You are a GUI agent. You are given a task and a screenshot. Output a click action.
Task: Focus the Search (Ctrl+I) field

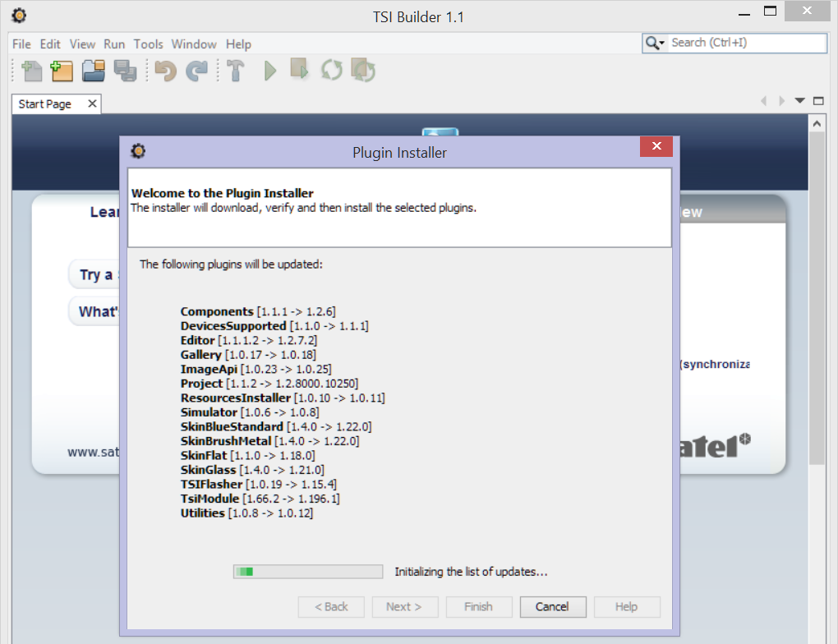(747, 43)
